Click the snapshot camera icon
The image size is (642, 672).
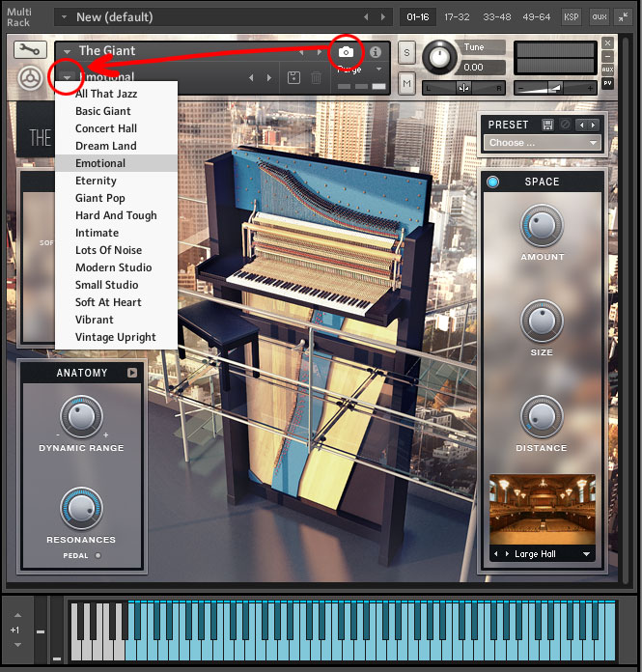pos(346,52)
